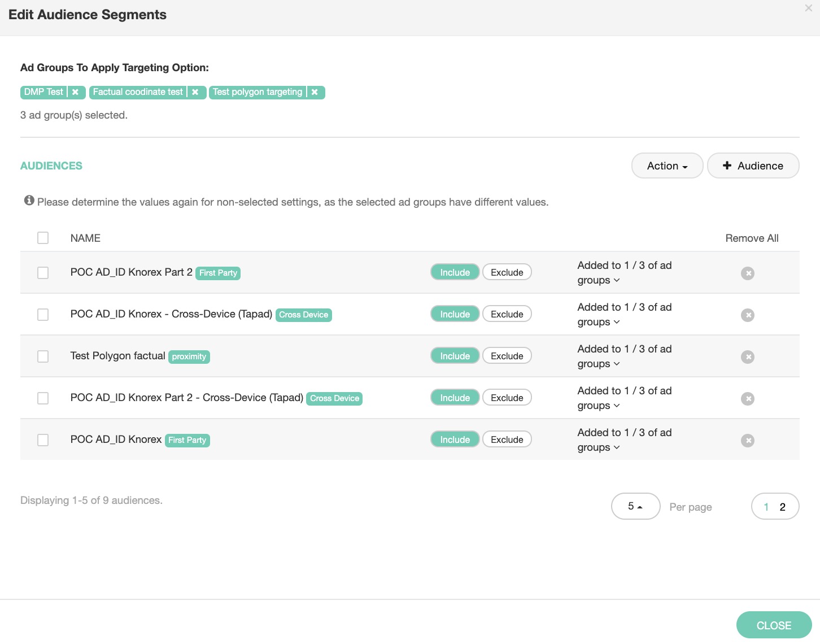This screenshot has height=644, width=820.
Task: Check the select-all checkbox beside NAME
Action: 43,238
